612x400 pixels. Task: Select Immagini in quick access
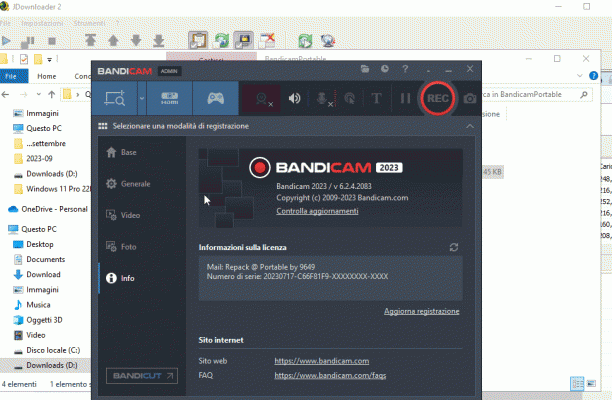[36, 113]
